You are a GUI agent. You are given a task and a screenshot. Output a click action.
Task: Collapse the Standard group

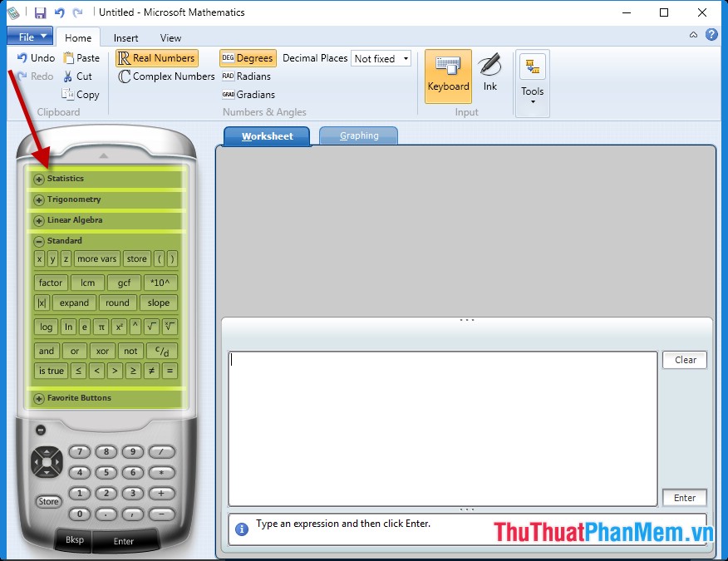coord(39,240)
